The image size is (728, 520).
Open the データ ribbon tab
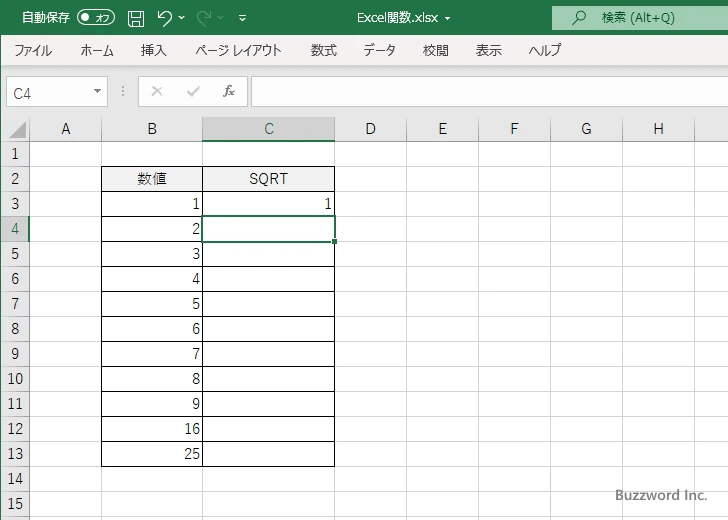click(379, 50)
